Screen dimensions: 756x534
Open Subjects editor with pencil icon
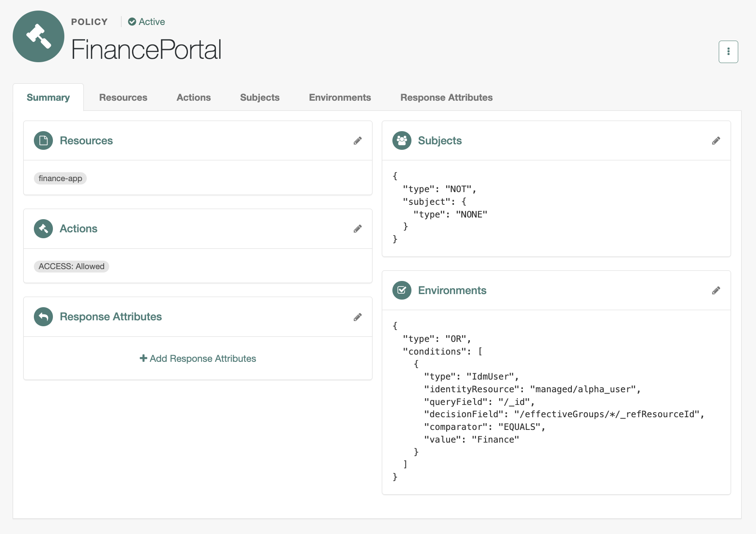(716, 141)
